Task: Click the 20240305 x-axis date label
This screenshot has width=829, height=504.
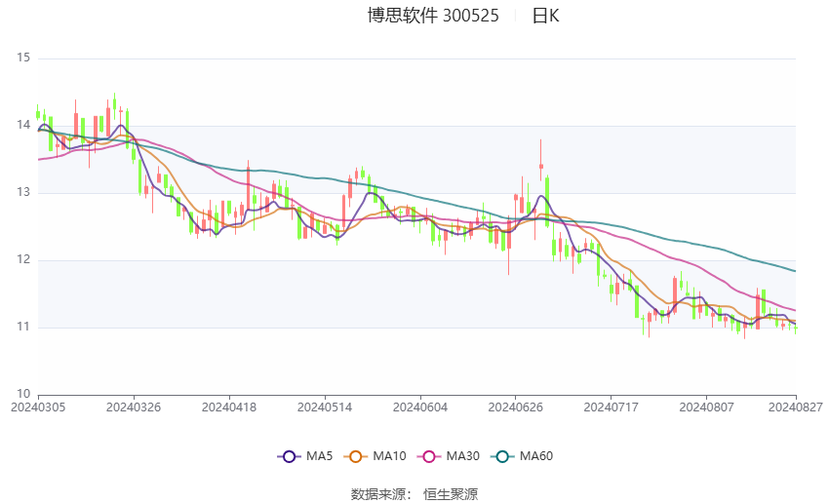Action: point(38,407)
